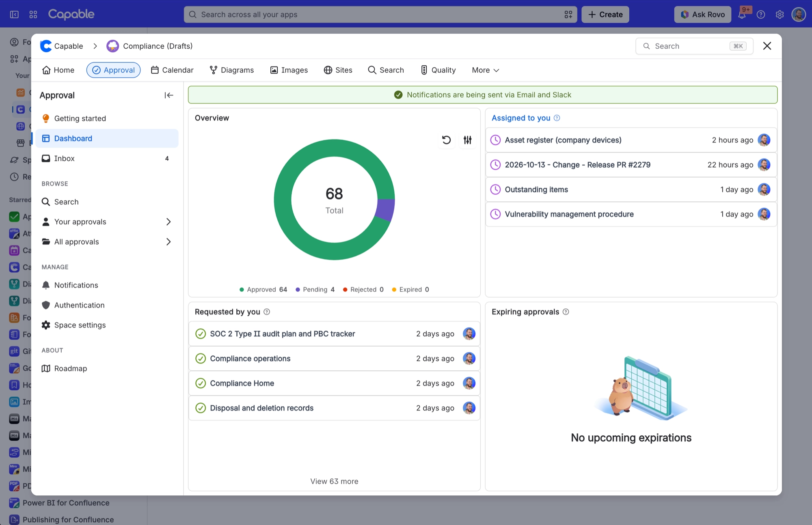812x525 pixels.
Task: Click the Expired orange legend dot
Action: (394, 290)
